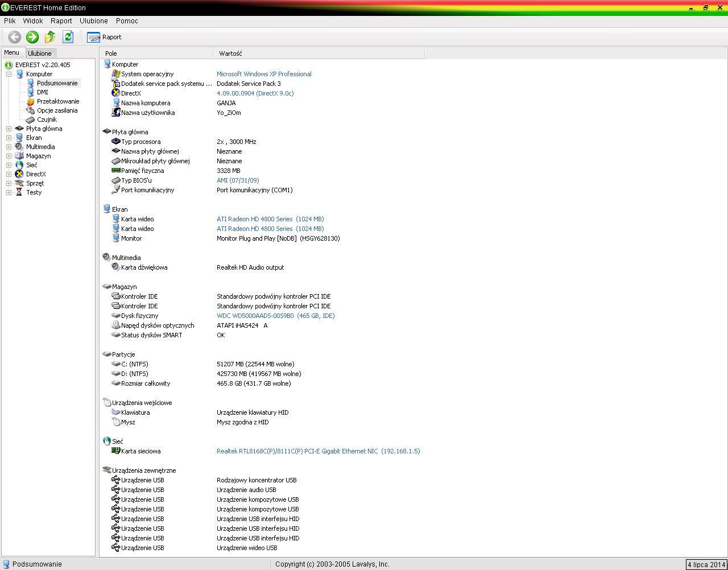
Task: Open the AMI (07/31/09) BIOS link
Action: coord(238,180)
